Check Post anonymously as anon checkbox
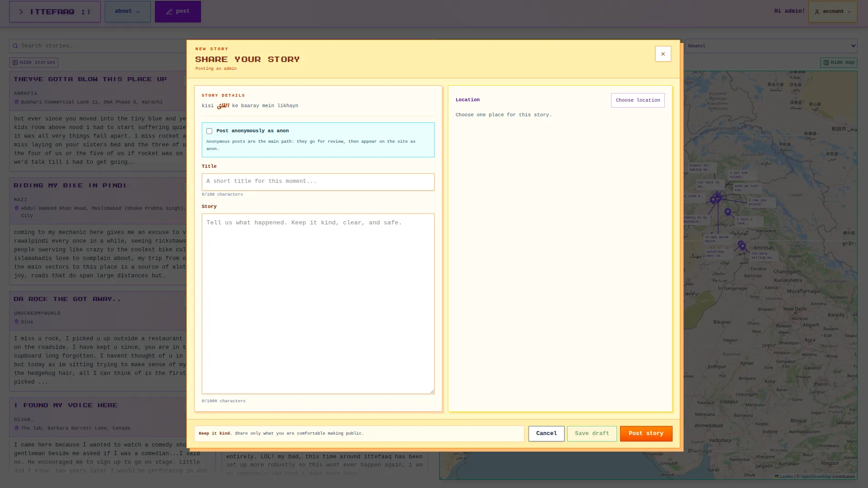Image resolution: width=868 pixels, height=488 pixels. [209, 131]
